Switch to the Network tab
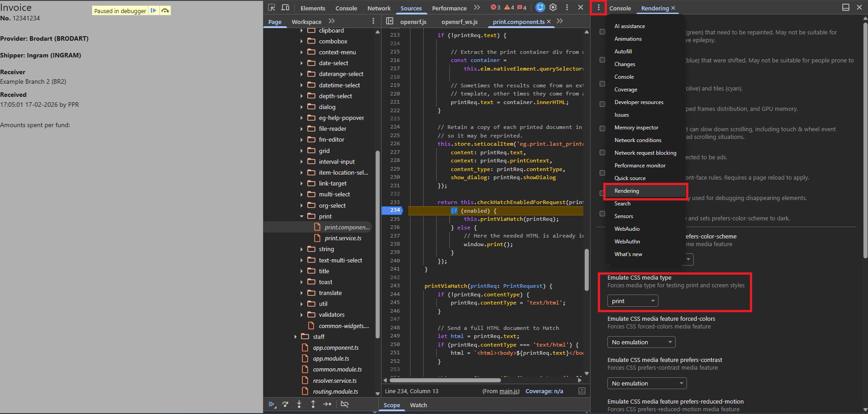 (379, 8)
